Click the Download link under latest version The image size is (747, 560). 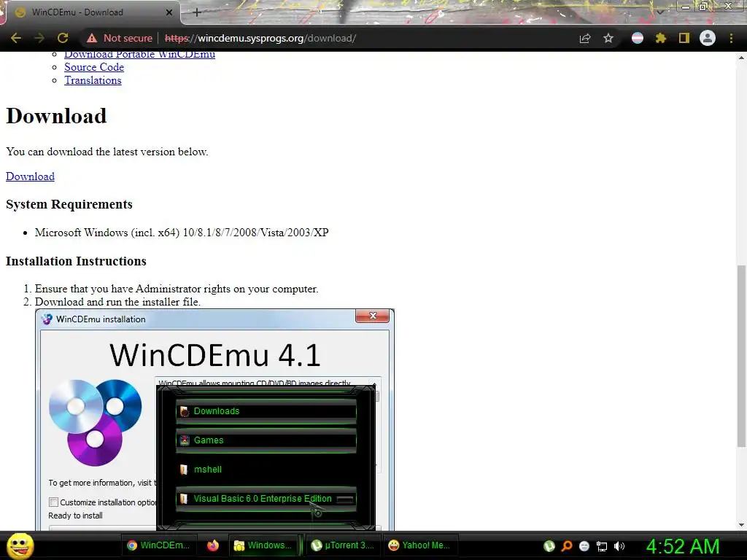(30, 176)
